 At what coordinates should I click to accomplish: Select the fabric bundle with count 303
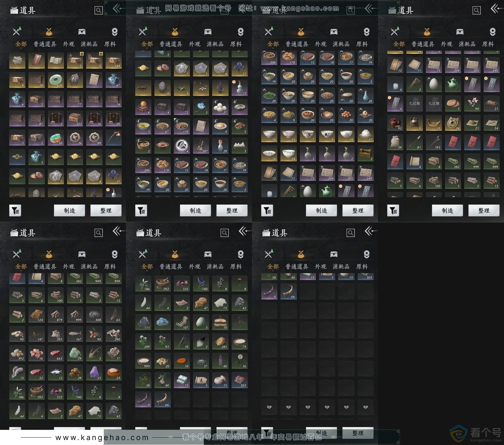[x=239, y=380]
